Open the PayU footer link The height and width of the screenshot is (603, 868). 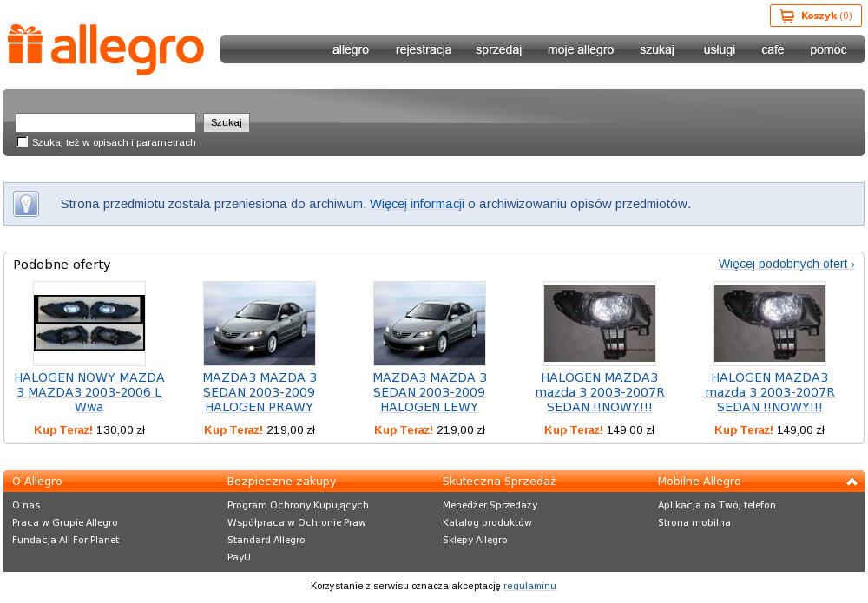click(x=240, y=557)
